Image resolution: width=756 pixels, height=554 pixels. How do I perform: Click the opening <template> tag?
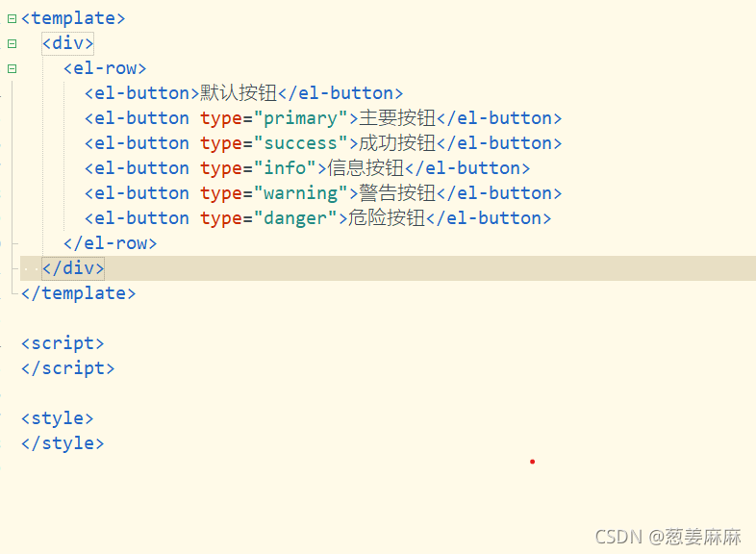(x=73, y=18)
